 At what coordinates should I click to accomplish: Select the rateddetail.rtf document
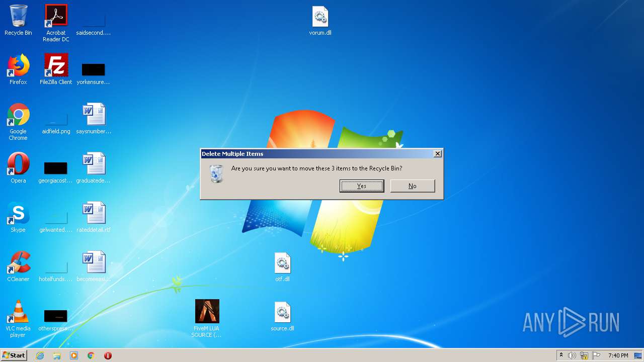click(x=94, y=217)
